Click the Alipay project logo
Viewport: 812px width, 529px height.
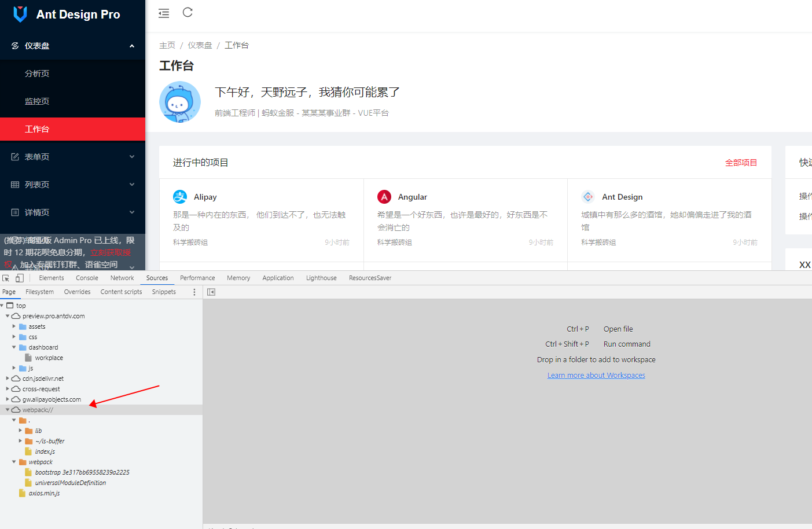point(180,197)
